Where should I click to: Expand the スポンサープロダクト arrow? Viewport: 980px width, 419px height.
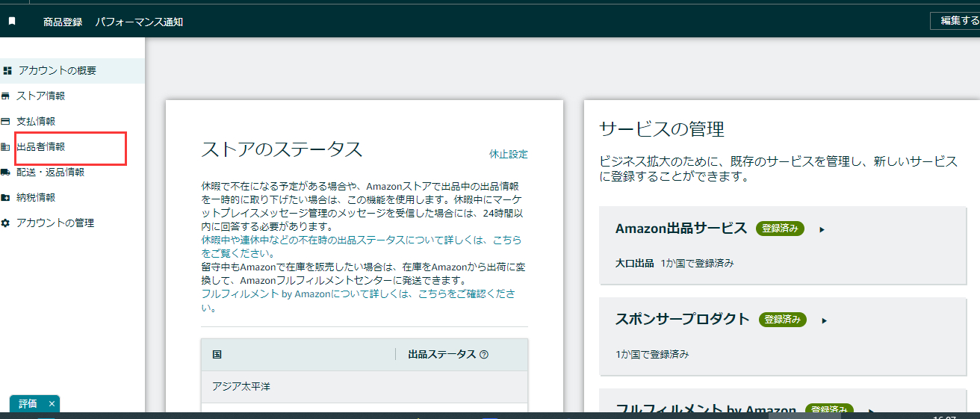pyautogui.click(x=825, y=320)
